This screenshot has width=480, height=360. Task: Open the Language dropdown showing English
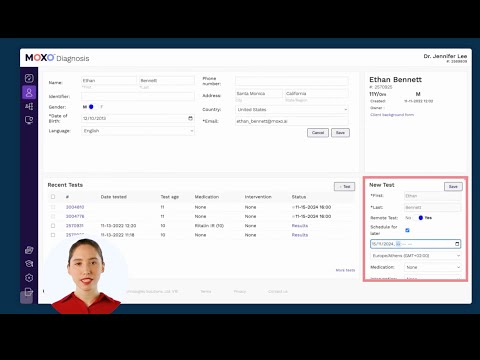pos(138,131)
